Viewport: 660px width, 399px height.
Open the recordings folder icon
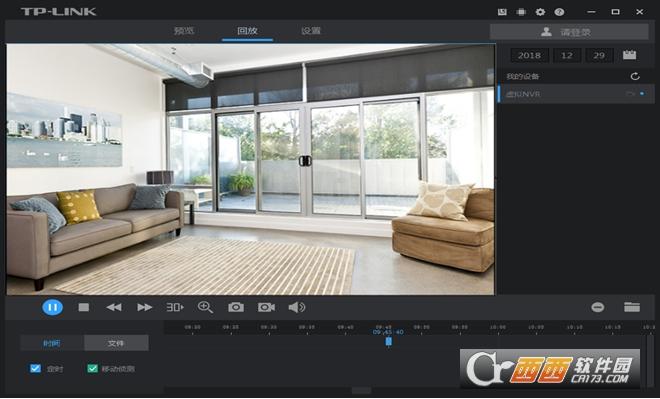pos(632,307)
